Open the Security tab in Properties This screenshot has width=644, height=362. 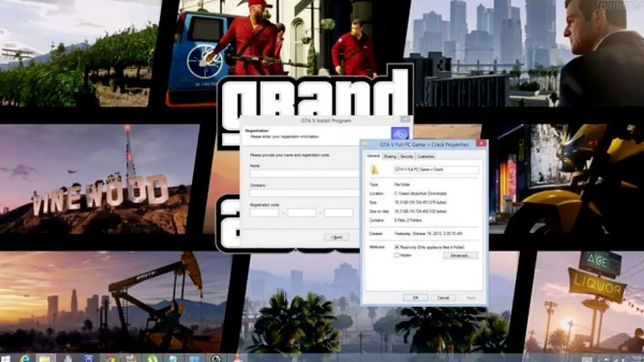[407, 156]
